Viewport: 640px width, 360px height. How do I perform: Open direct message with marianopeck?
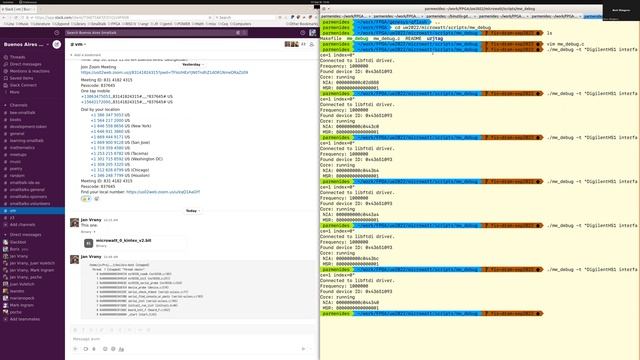tap(22, 298)
